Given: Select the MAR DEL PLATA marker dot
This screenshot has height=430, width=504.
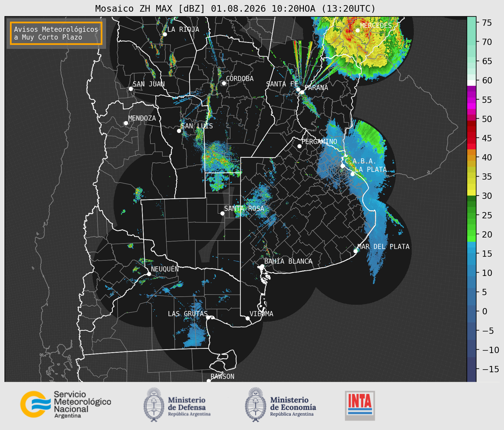Looking at the screenshot, I should tap(356, 251).
